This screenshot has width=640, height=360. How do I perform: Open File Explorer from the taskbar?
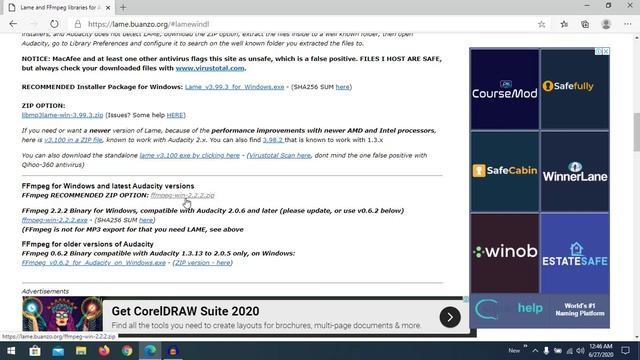click(81, 351)
